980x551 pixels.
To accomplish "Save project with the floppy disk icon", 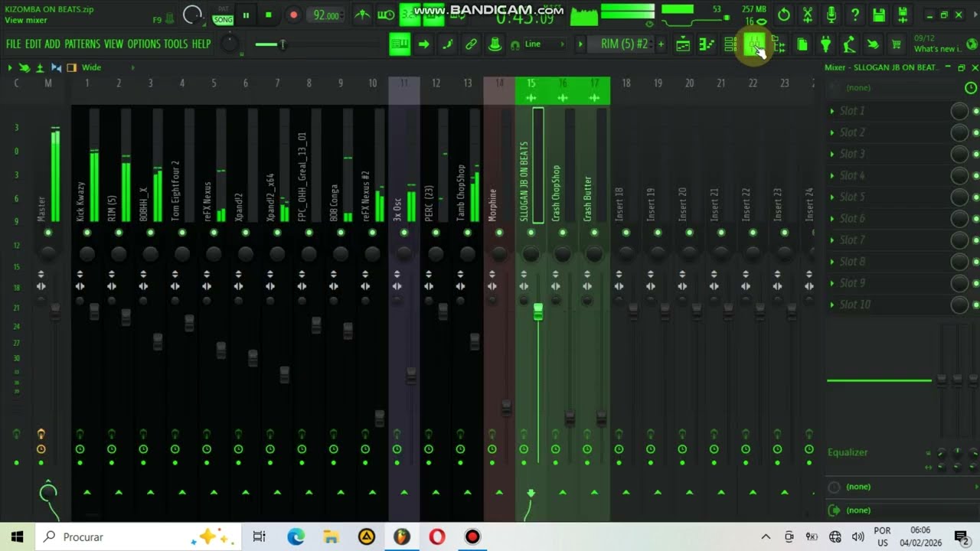I will point(879,15).
